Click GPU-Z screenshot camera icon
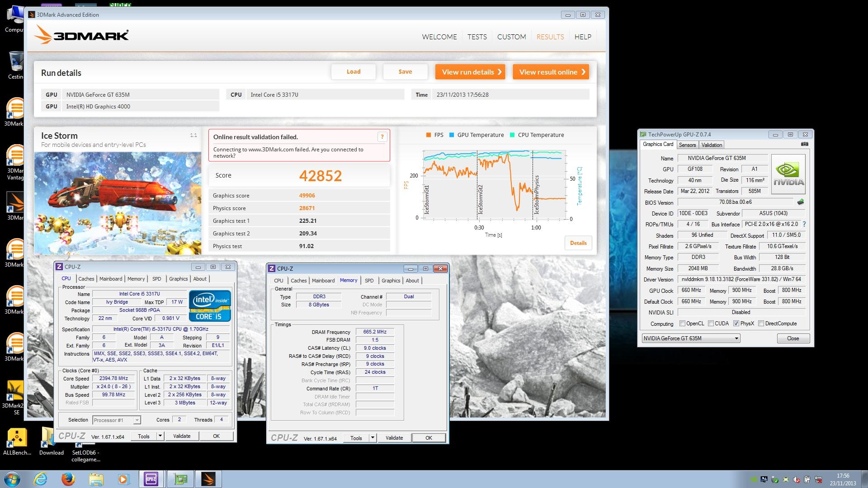 (805, 144)
